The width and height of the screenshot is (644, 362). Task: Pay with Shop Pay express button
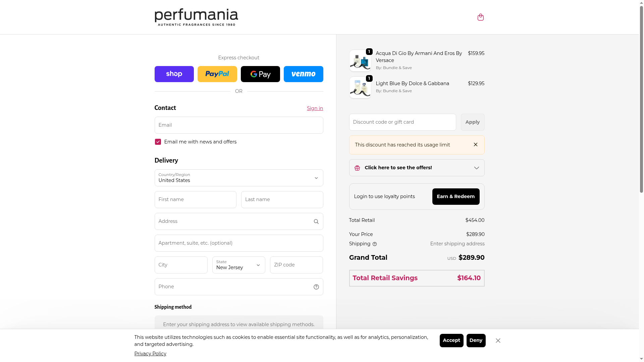(x=174, y=74)
